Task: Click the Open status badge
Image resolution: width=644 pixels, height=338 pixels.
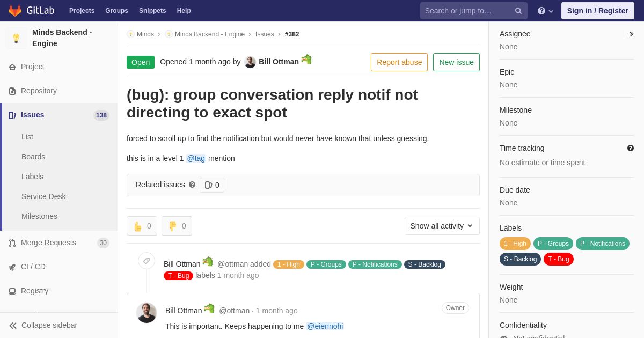Action: (x=141, y=62)
